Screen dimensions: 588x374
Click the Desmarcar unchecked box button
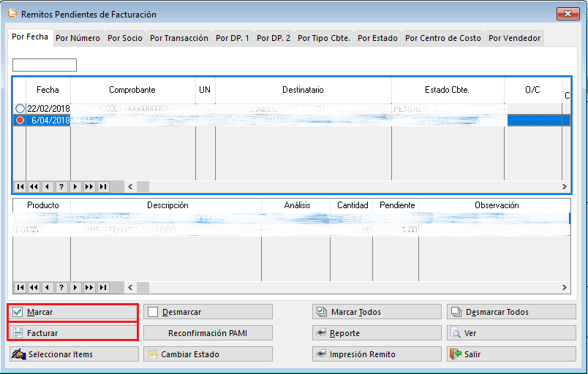208,312
